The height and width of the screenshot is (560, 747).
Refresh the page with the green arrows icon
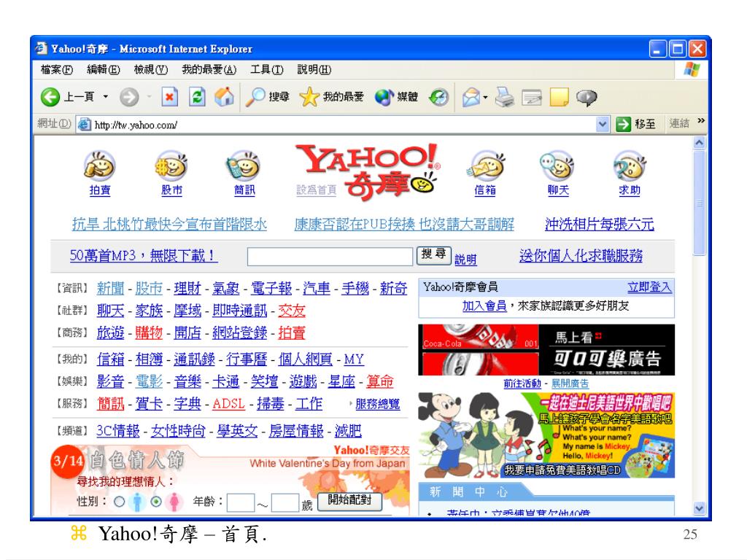[197, 97]
